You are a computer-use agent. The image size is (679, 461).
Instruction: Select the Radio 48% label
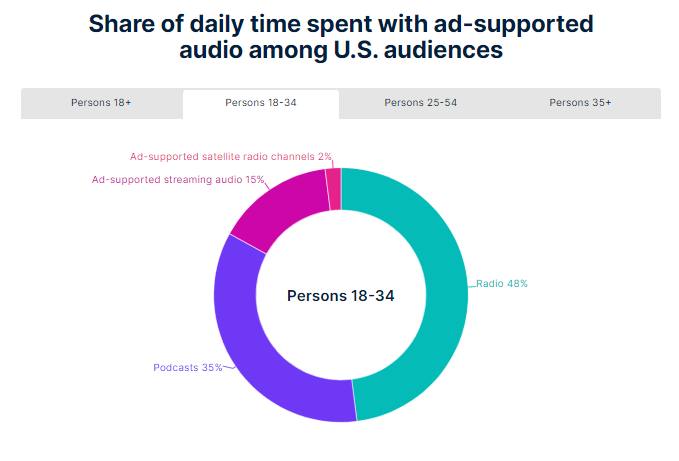point(502,284)
